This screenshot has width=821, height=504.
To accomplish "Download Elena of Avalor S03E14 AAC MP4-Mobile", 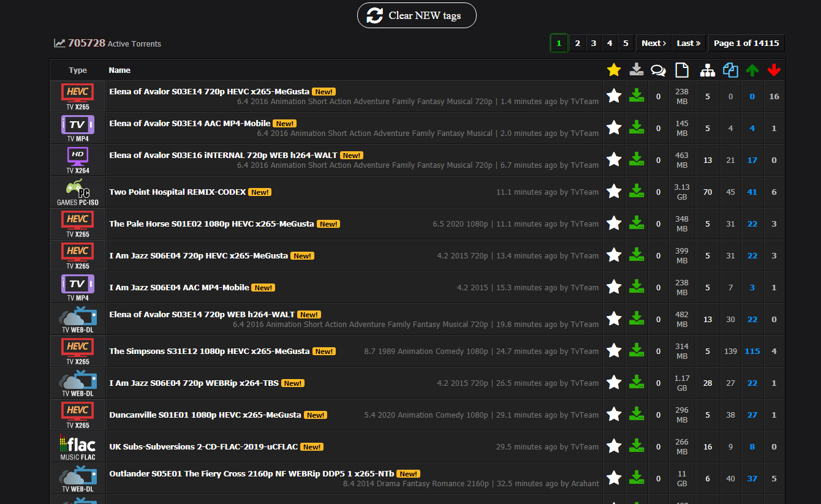I will [637, 127].
